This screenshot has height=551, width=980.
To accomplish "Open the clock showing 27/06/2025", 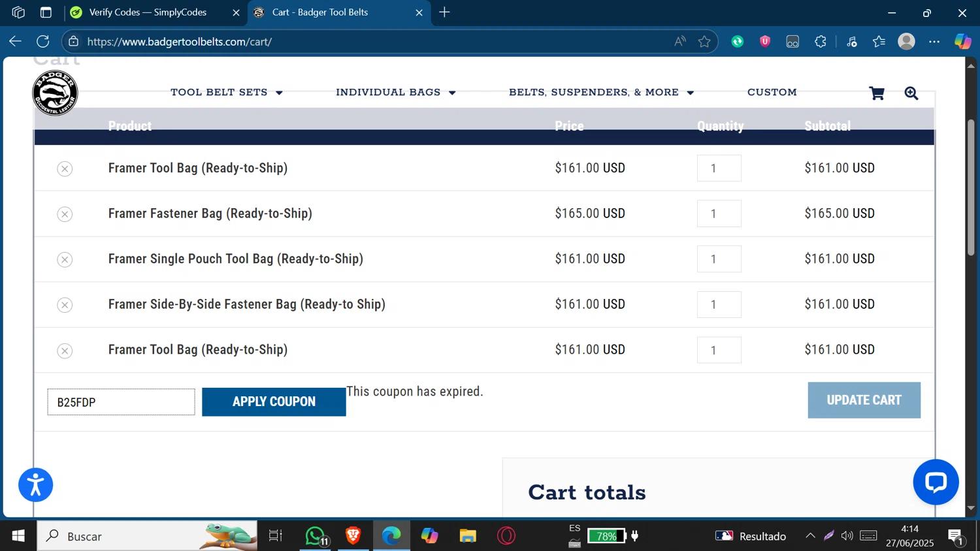I will [910, 536].
